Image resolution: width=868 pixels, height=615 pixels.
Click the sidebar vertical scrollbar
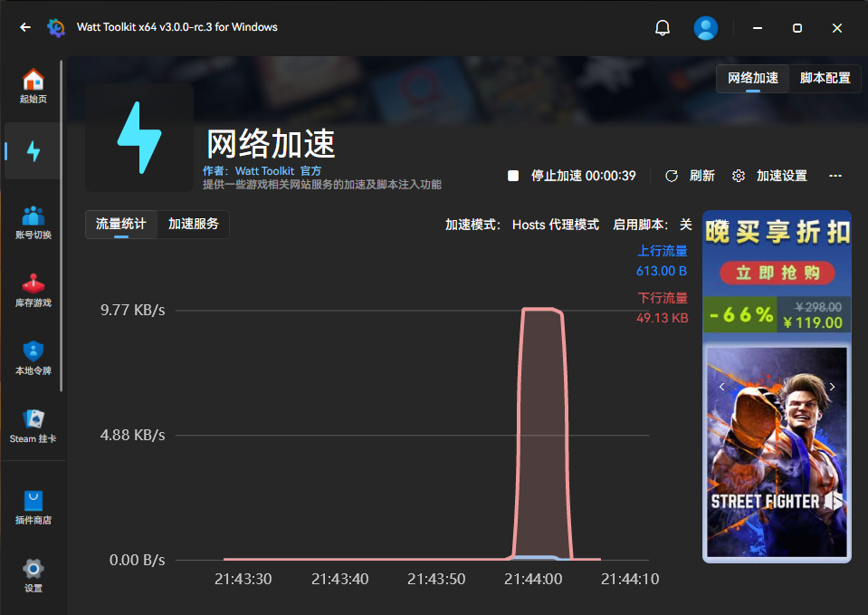coord(61,226)
